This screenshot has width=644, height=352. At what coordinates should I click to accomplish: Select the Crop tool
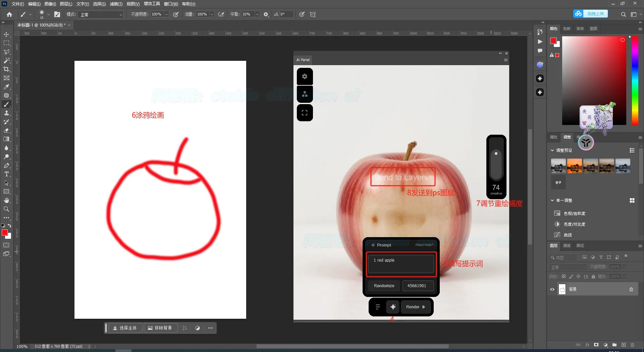[x=6, y=69]
